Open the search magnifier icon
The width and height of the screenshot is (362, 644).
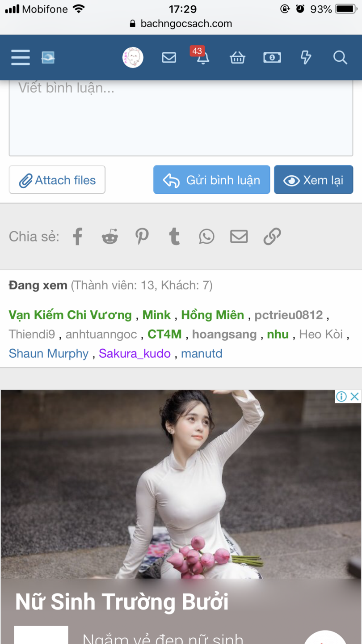340,58
